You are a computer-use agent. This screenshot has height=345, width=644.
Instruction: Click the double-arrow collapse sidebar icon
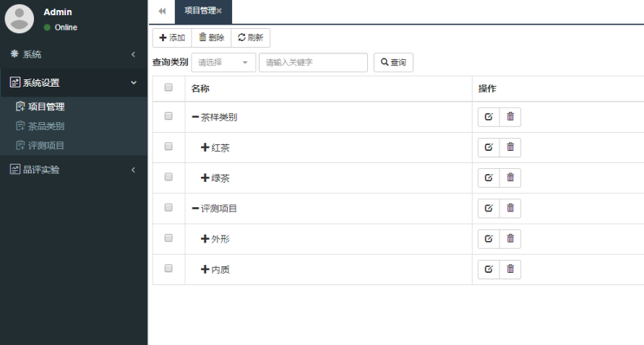click(x=162, y=11)
